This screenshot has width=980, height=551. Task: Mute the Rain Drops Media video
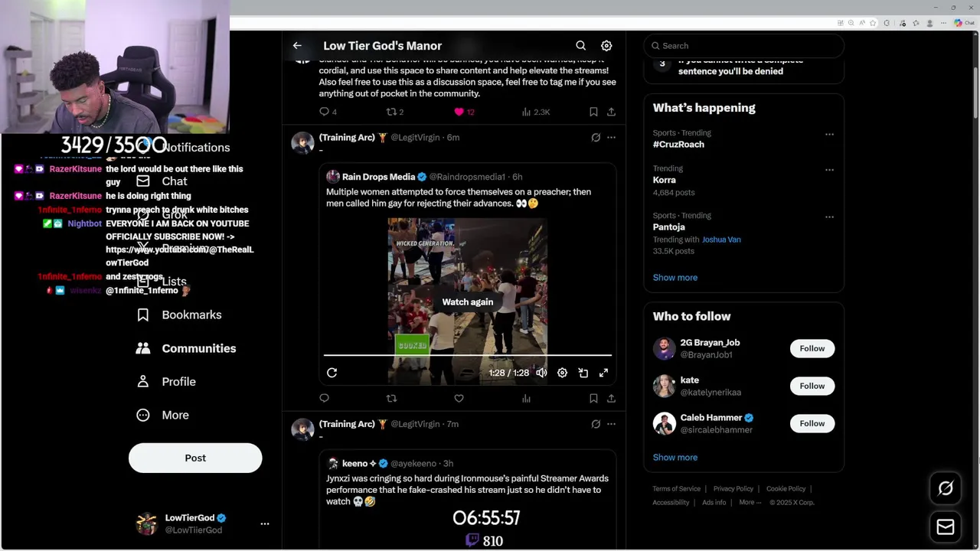click(x=541, y=373)
